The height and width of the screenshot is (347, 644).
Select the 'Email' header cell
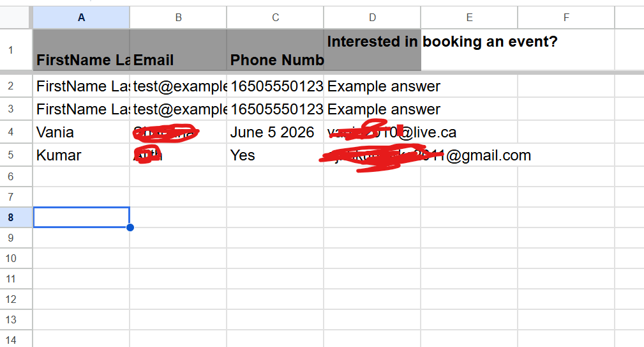tap(178, 50)
